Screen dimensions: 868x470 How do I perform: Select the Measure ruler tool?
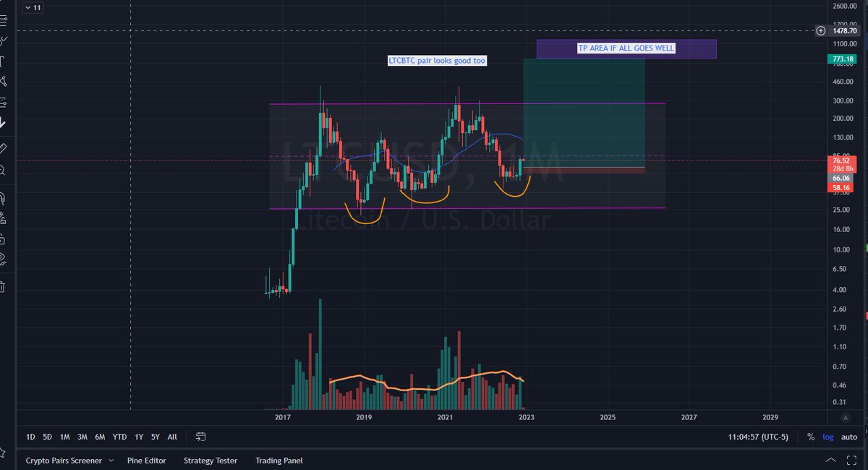click(2, 148)
